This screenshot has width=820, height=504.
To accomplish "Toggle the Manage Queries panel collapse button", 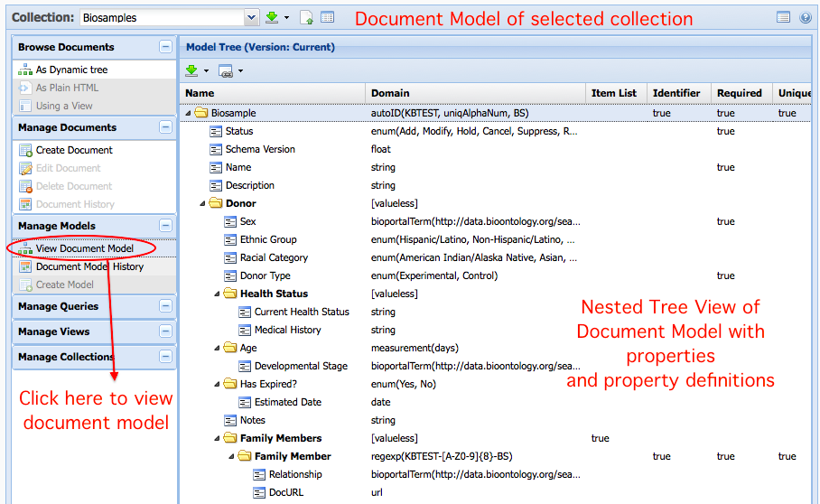I will (165, 306).
